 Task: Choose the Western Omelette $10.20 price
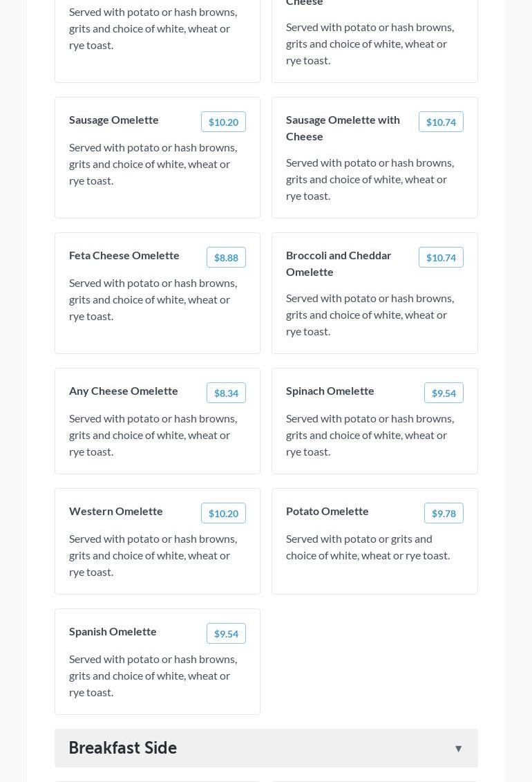coord(223,513)
